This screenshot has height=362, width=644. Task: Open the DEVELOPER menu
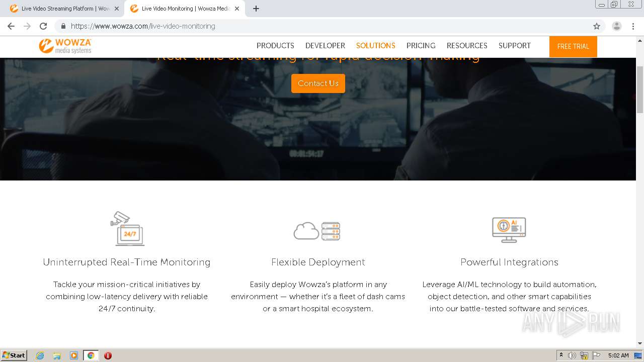(x=325, y=46)
